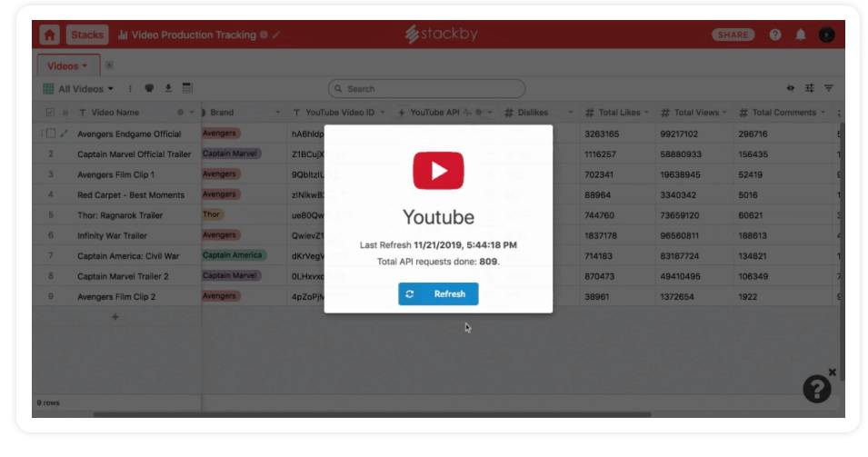Click the Total Likes value 3263165
The image size is (868, 457).
point(602,134)
